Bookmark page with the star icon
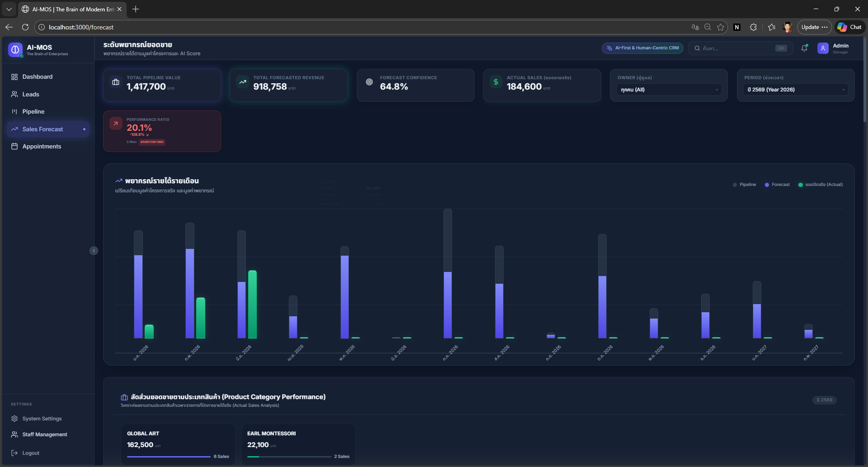868x467 pixels. pos(721,27)
